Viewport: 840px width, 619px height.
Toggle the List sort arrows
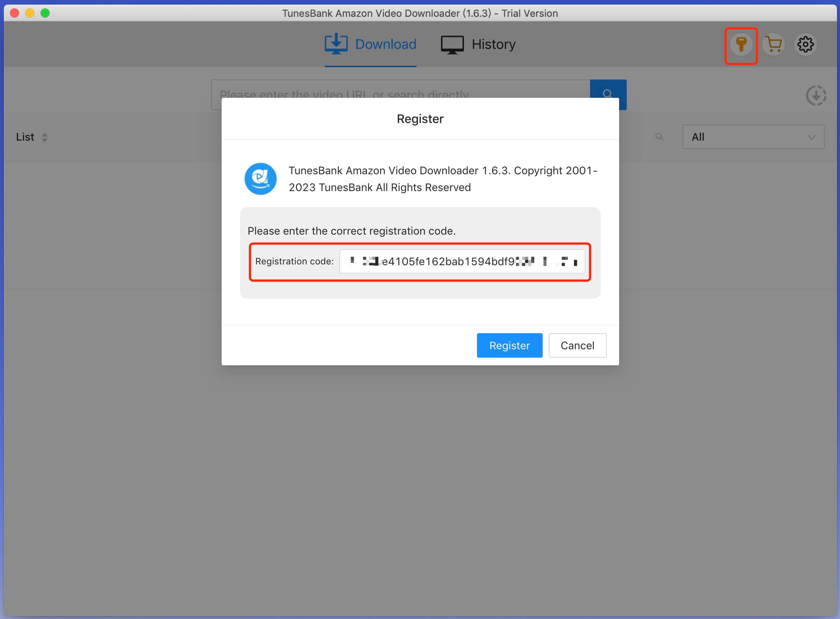click(45, 137)
